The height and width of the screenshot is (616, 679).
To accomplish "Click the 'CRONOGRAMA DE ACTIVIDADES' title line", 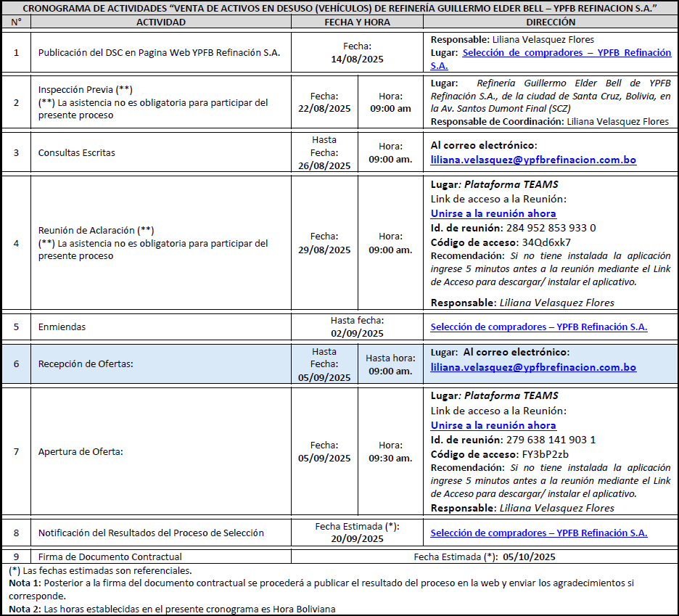I will tap(339, 8).
